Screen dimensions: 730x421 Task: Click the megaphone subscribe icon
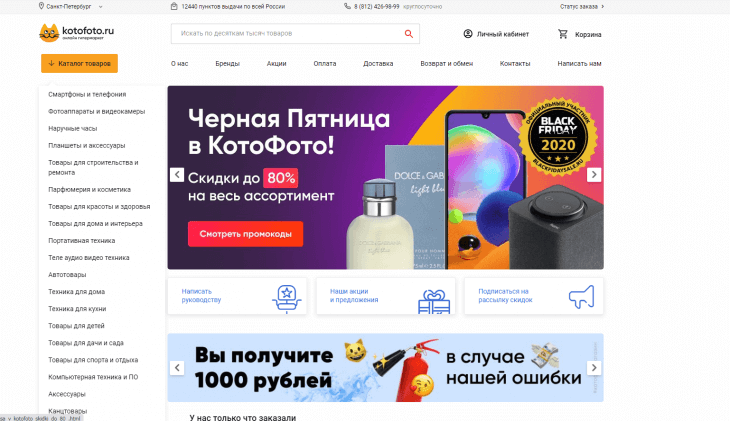(581, 297)
